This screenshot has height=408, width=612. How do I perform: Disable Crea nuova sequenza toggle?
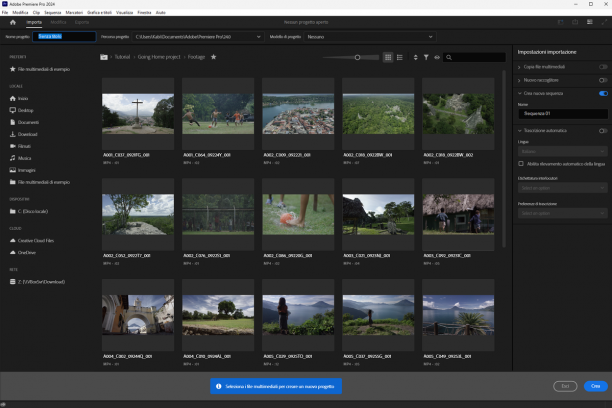click(x=603, y=93)
